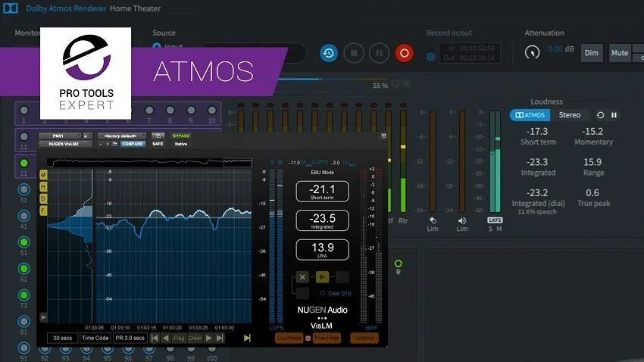Image resolution: width=644 pixels, height=362 pixels.
Task: Open the factory default preset dropdown
Action: click(121, 136)
